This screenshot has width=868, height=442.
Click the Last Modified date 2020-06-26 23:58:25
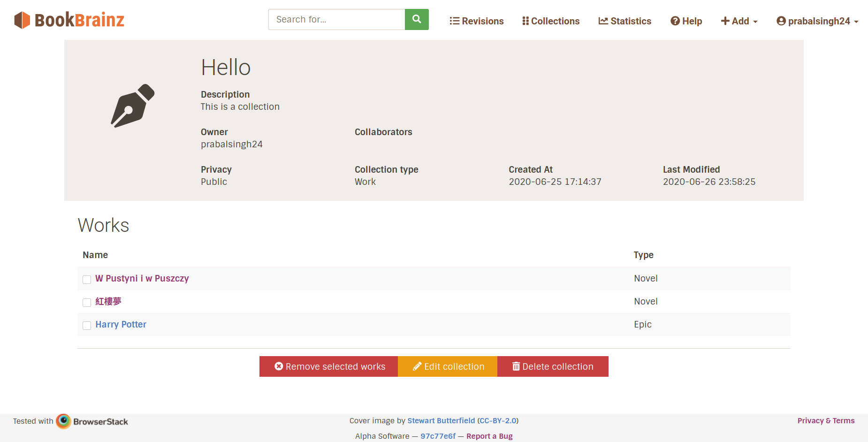(x=709, y=182)
